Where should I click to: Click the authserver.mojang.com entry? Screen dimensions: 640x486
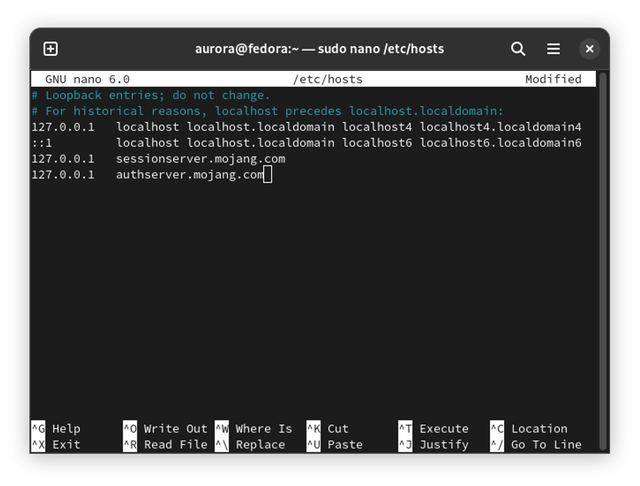tap(190, 175)
